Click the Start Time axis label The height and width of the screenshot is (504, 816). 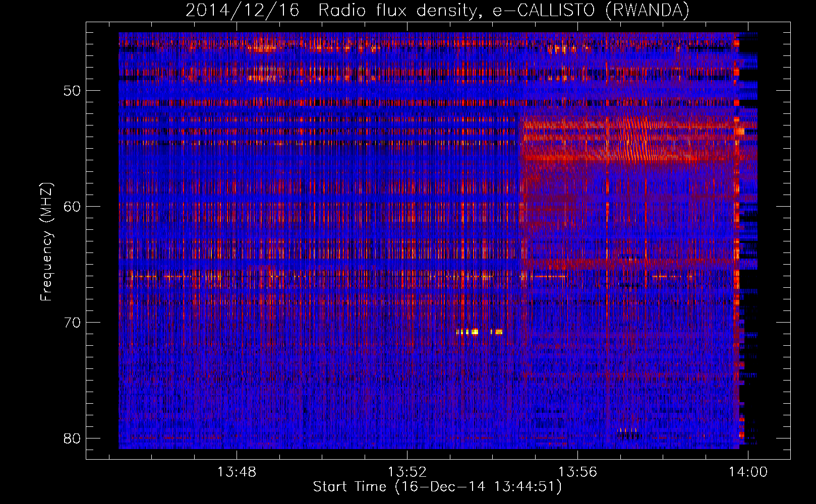(x=437, y=486)
